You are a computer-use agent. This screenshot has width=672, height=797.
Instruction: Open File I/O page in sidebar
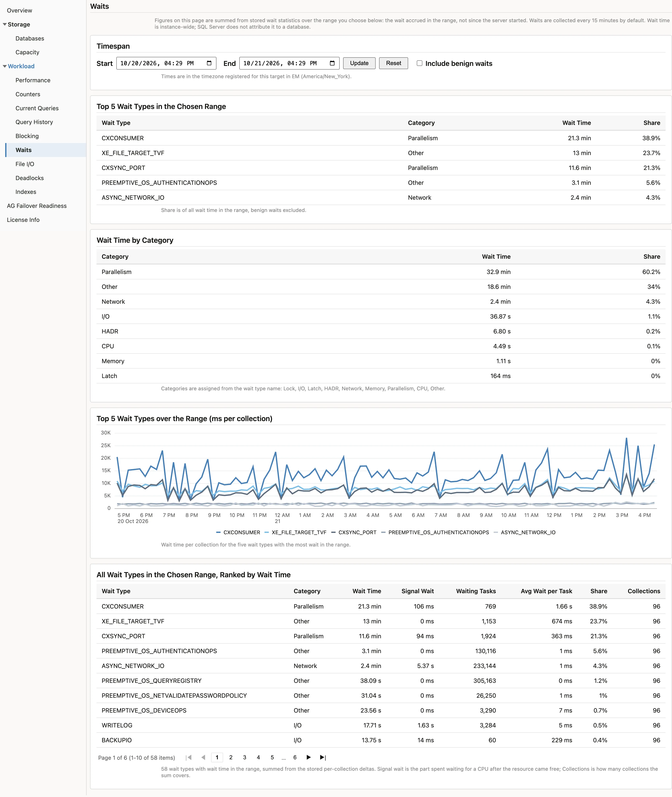tap(25, 164)
